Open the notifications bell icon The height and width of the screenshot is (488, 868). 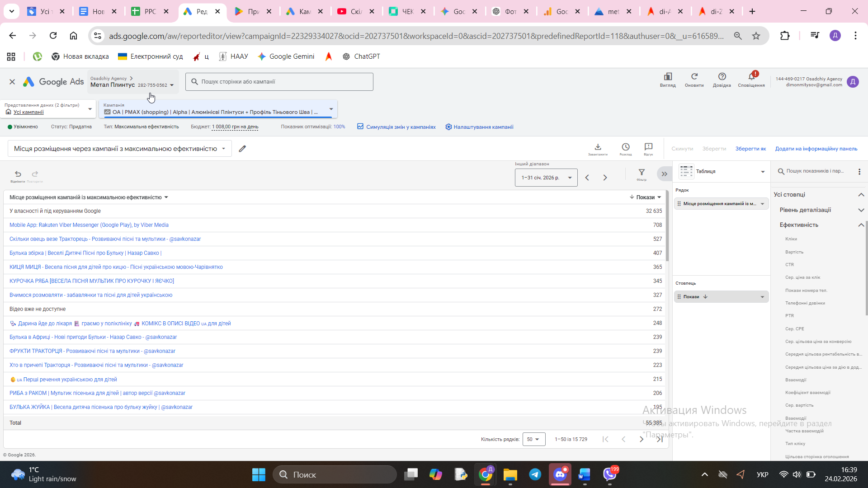tap(751, 77)
